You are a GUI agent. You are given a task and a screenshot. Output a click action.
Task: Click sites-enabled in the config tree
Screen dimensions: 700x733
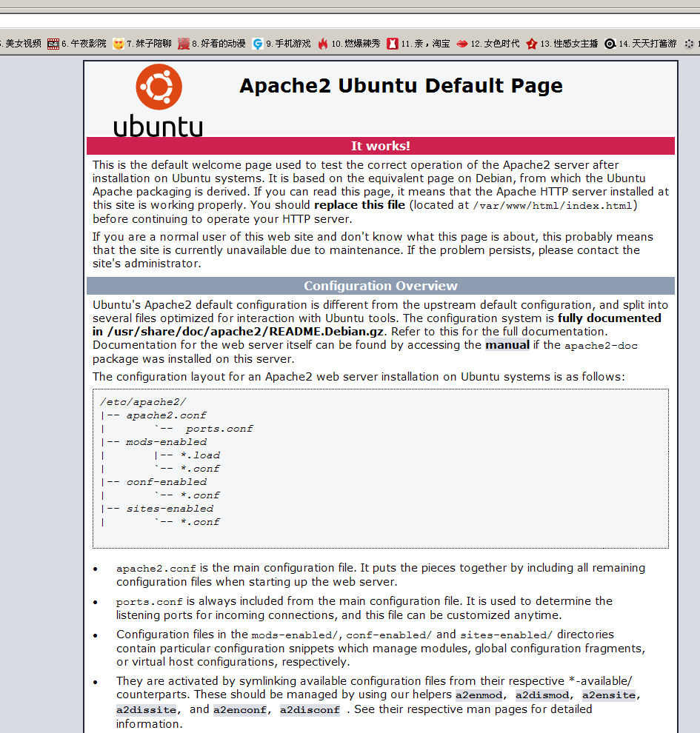[170, 509]
